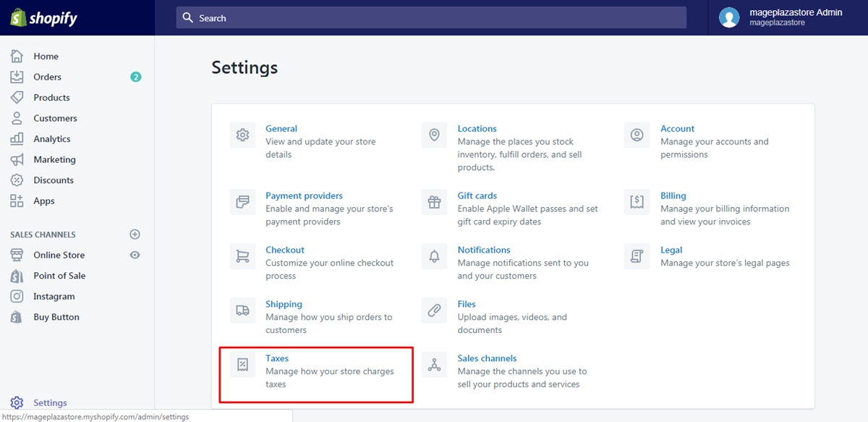Image resolution: width=868 pixels, height=422 pixels.
Task: Open the Notifications settings link
Action: click(x=484, y=250)
